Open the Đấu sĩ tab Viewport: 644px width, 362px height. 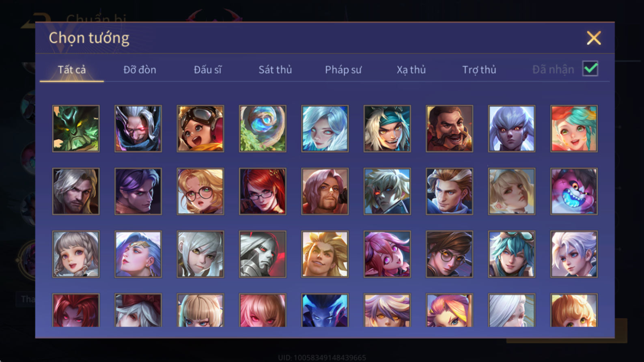pyautogui.click(x=207, y=70)
